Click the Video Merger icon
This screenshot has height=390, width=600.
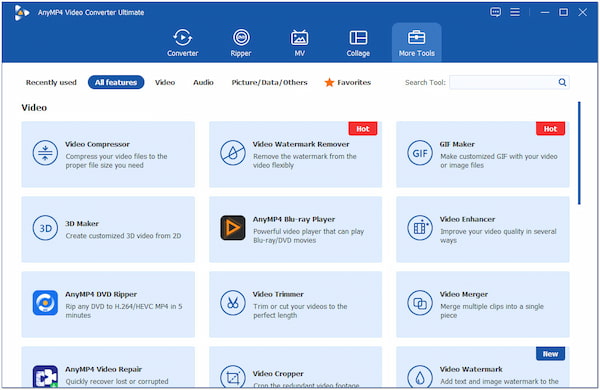tap(420, 303)
